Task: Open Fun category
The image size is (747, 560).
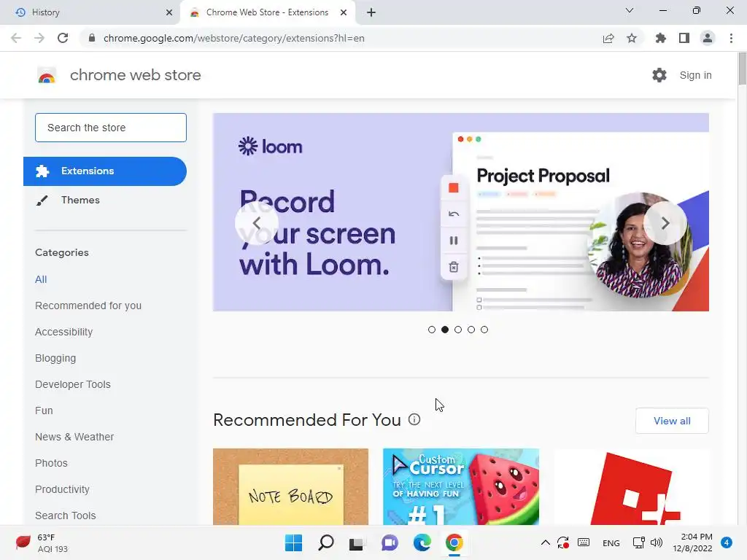Action: [x=44, y=411]
